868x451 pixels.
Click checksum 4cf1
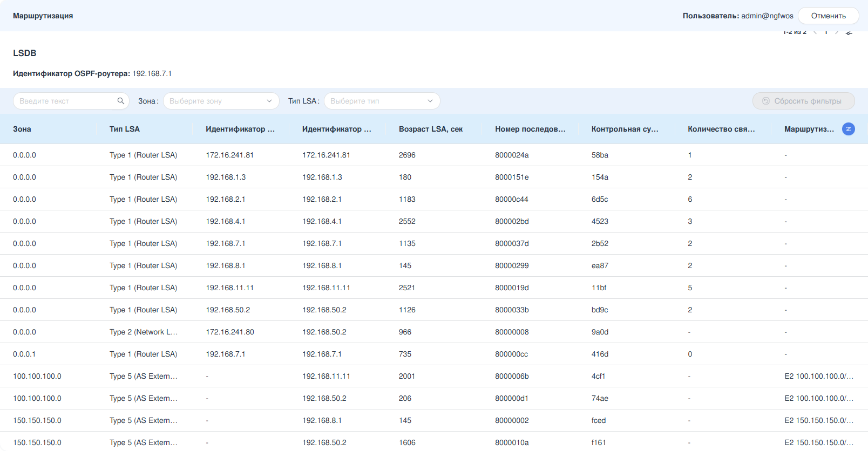[598, 376]
